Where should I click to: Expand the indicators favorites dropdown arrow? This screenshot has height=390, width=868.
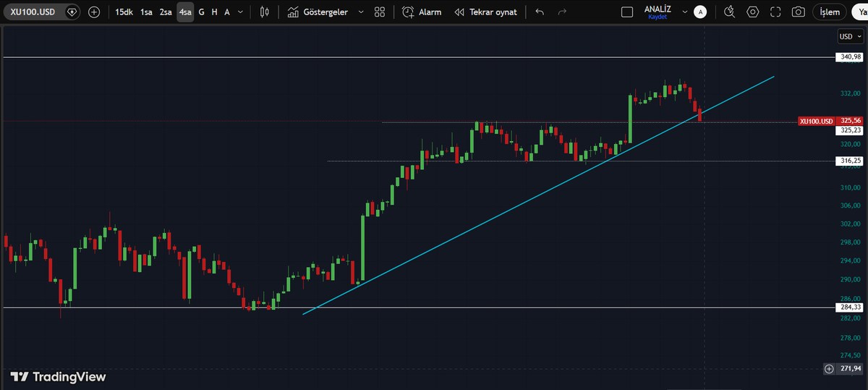click(360, 12)
